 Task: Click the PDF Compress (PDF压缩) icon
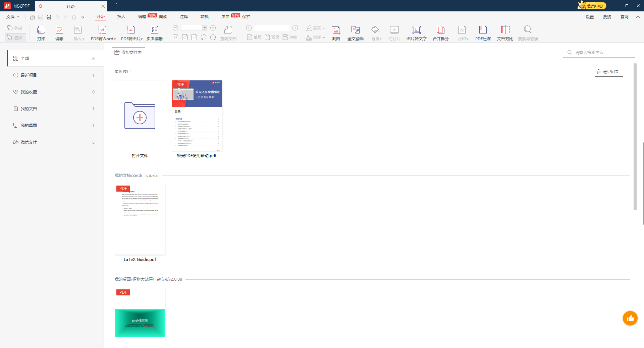483,33
